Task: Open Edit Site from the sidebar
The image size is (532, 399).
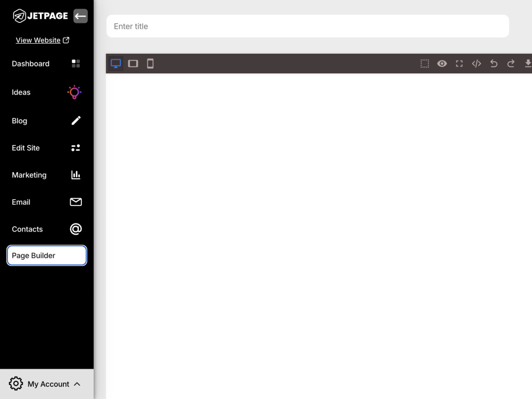Action: click(26, 148)
